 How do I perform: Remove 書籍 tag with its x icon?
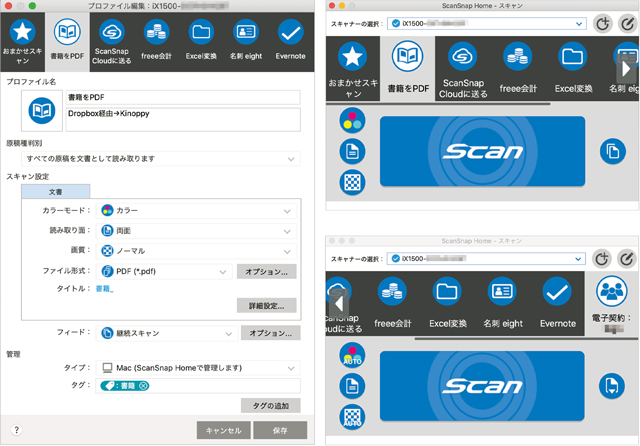tap(143, 386)
